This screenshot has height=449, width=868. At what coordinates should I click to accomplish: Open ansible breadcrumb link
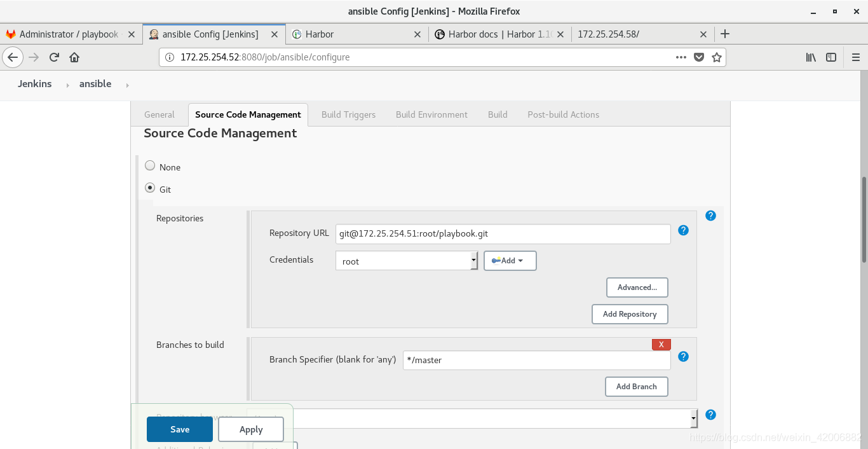95,84
